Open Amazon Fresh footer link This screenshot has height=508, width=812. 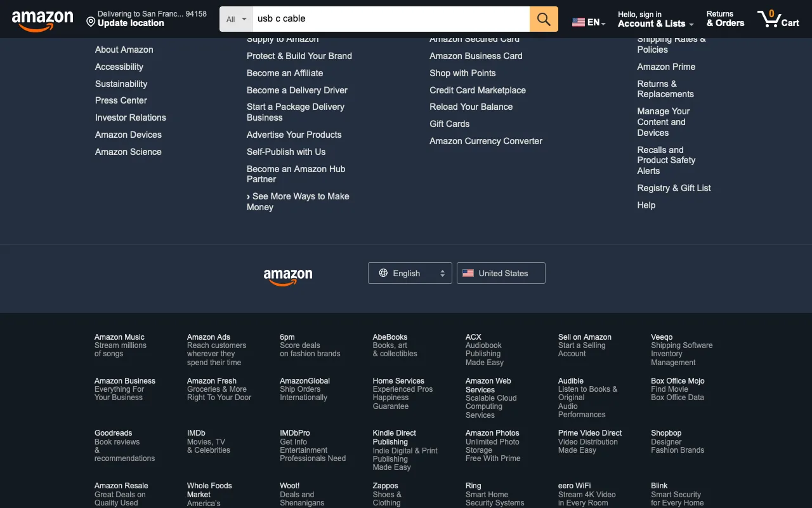pyautogui.click(x=219, y=389)
